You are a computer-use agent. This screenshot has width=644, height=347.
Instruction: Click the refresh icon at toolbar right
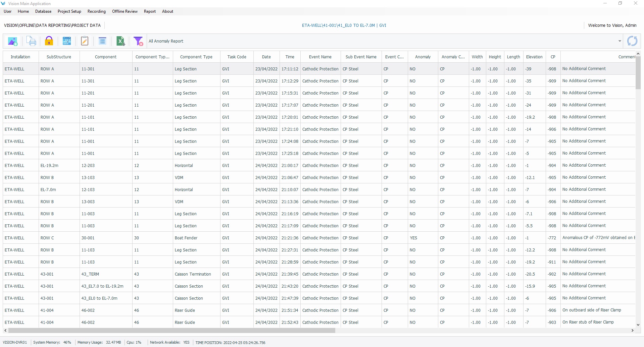632,41
